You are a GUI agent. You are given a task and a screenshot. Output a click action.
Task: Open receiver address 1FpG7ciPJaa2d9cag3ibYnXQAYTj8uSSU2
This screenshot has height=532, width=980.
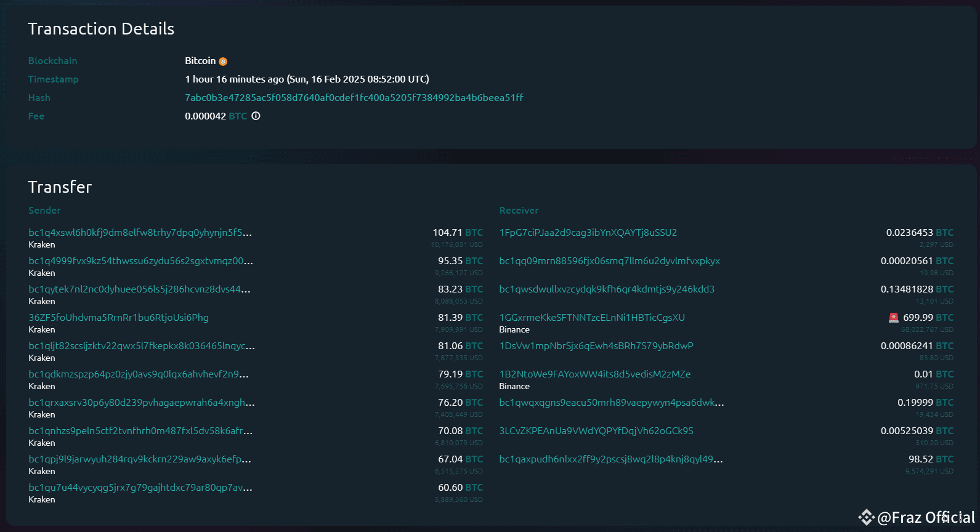coord(588,233)
